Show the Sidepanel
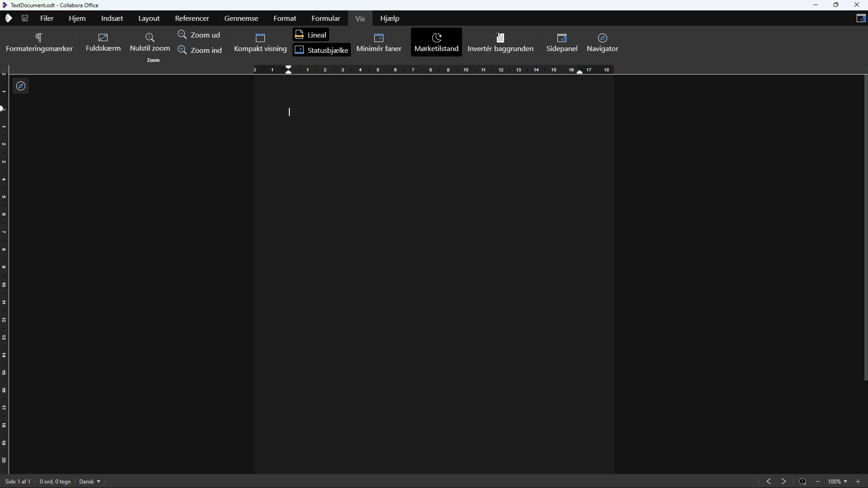The width and height of the screenshot is (868, 488). pos(562,42)
